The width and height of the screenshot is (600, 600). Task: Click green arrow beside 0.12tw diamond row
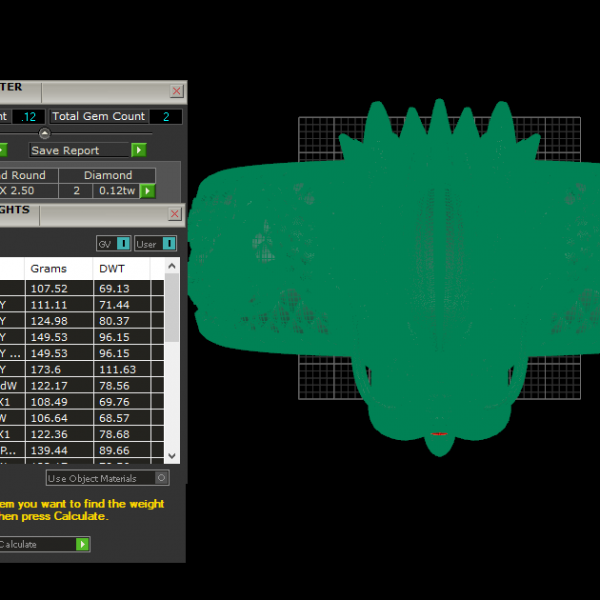point(148,191)
